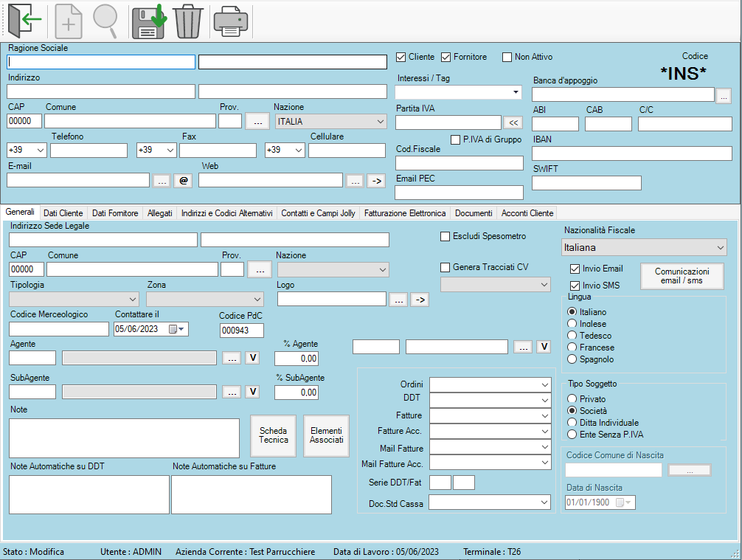The height and width of the screenshot is (560, 742).
Task: Open the Fatturazione Elettronica tab
Action: pos(405,213)
